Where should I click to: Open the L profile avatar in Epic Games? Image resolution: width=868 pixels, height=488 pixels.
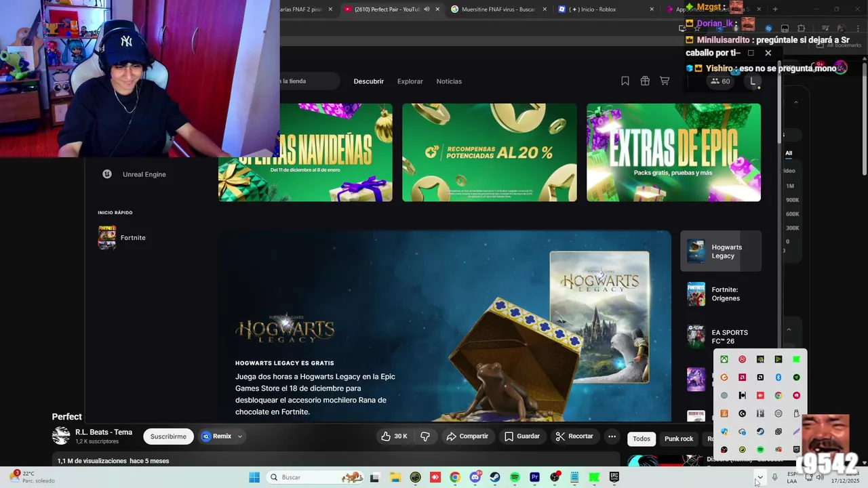tap(752, 81)
